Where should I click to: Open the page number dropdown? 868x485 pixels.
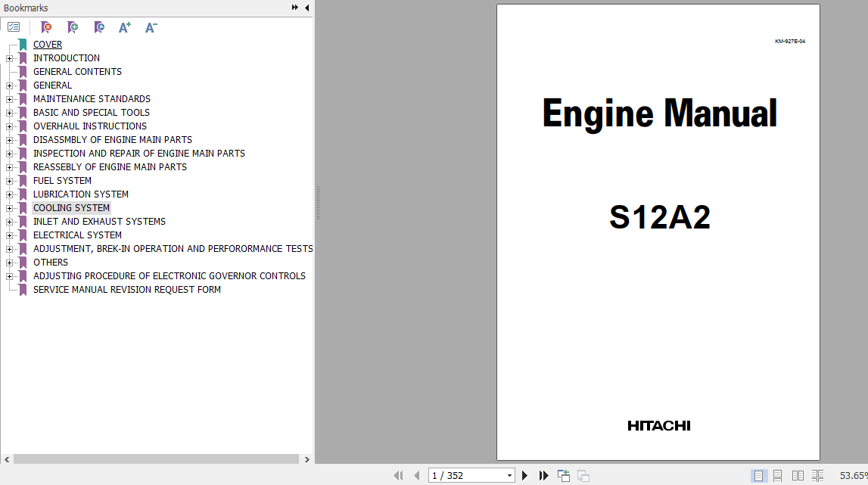point(508,475)
